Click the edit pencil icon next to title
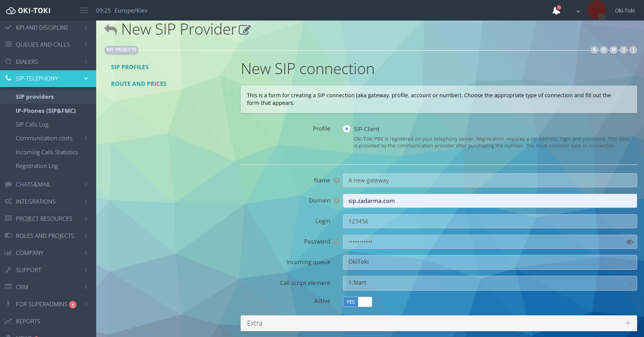 click(244, 30)
